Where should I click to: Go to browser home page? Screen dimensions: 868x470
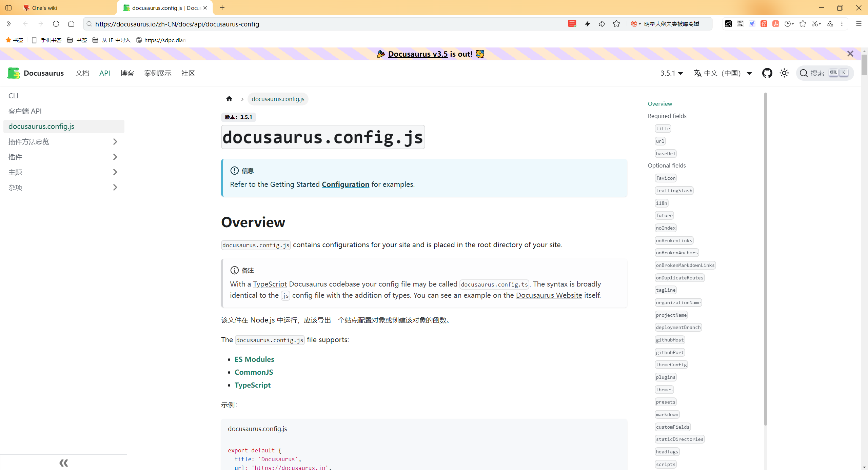71,24
